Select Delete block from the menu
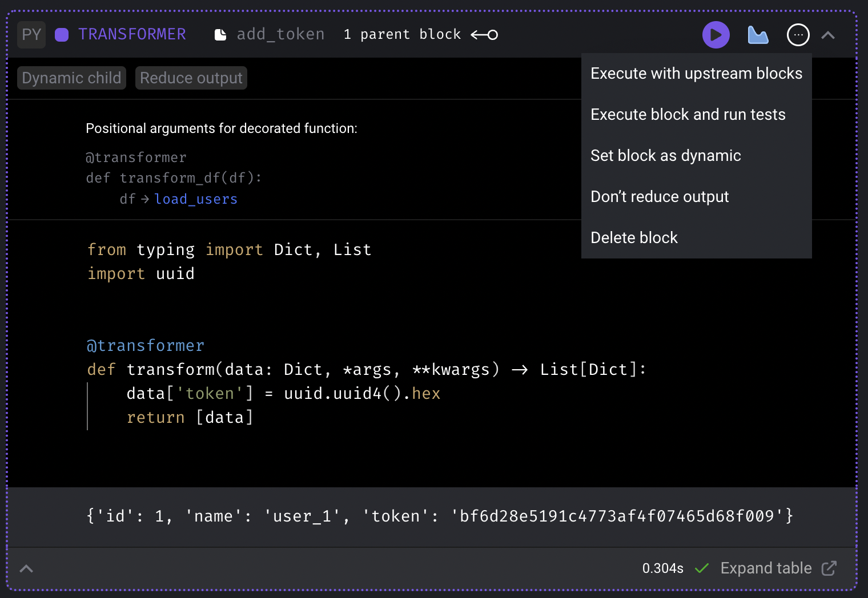This screenshot has width=868, height=598. click(696, 238)
